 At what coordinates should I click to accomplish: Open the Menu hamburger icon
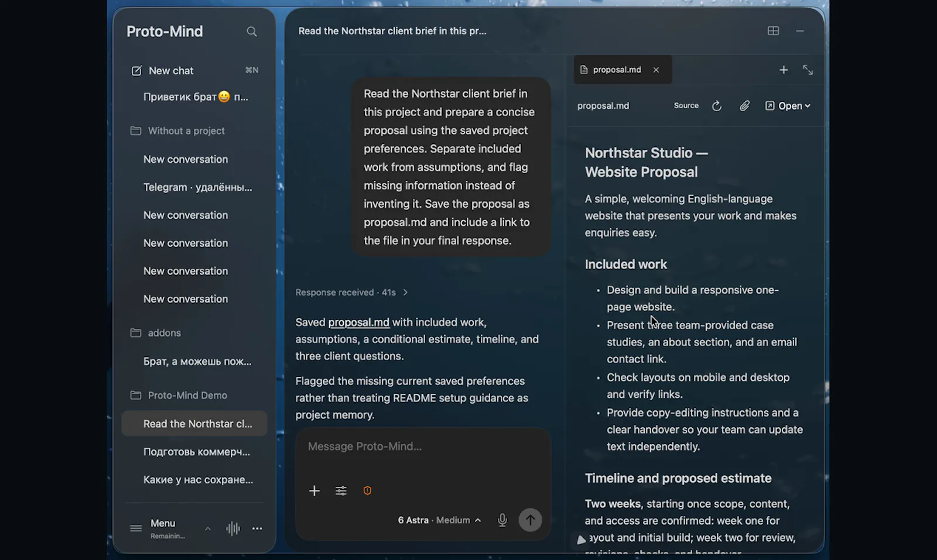(x=136, y=528)
